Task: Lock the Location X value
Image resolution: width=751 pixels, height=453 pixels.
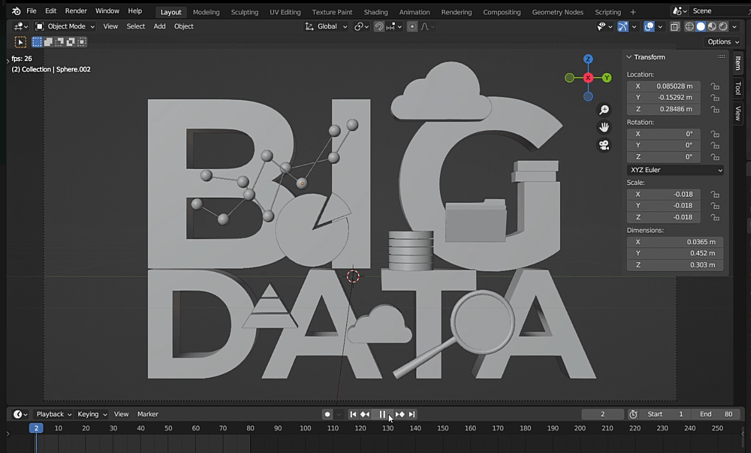Action: [715, 86]
